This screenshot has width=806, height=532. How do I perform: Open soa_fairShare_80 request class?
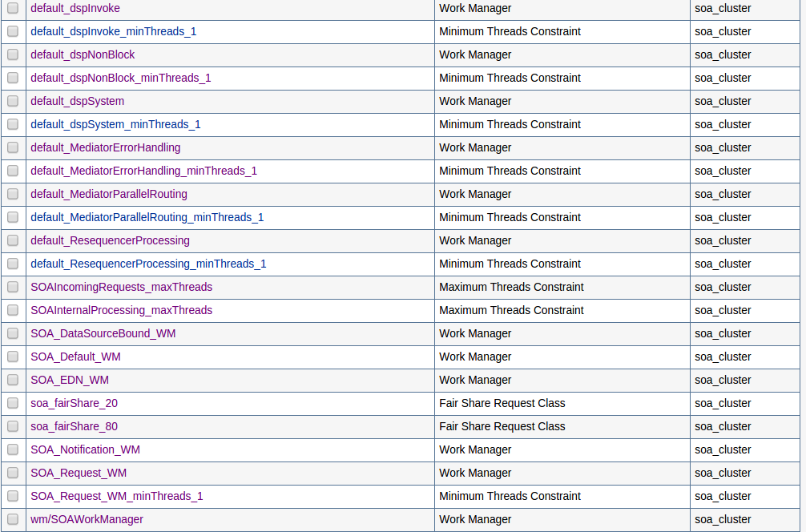pos(74,426)
